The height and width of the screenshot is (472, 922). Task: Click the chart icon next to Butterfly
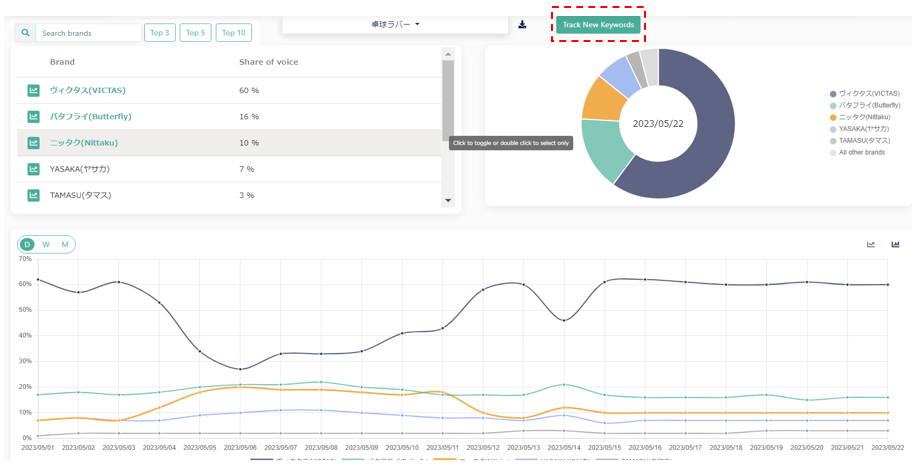click(x=34, y=117)
